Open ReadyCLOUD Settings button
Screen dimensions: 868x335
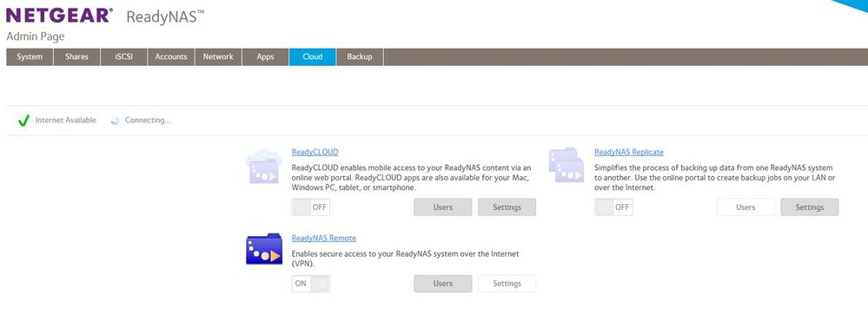click(507, 207)
